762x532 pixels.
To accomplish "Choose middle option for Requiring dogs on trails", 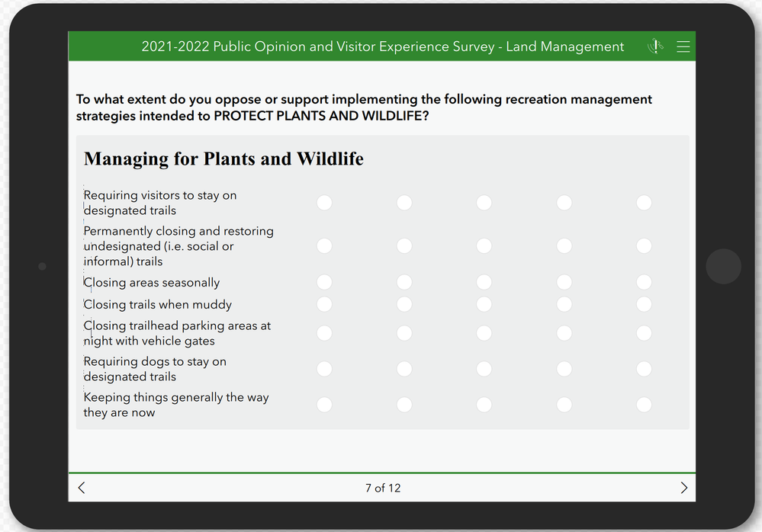I will [x=484, y=369].
